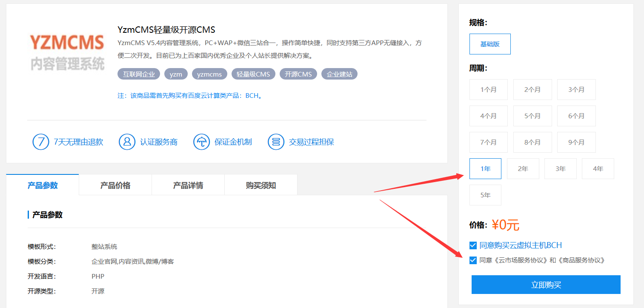Screen dimensions: 644x308
Task: Click the 开源CMS tag
Action: [x=298, y=74]
